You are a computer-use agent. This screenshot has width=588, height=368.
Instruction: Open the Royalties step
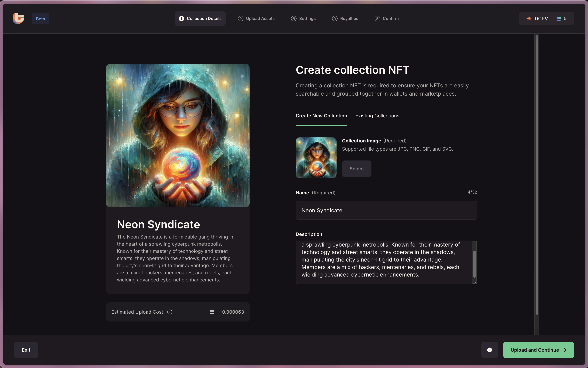point(345,19)
